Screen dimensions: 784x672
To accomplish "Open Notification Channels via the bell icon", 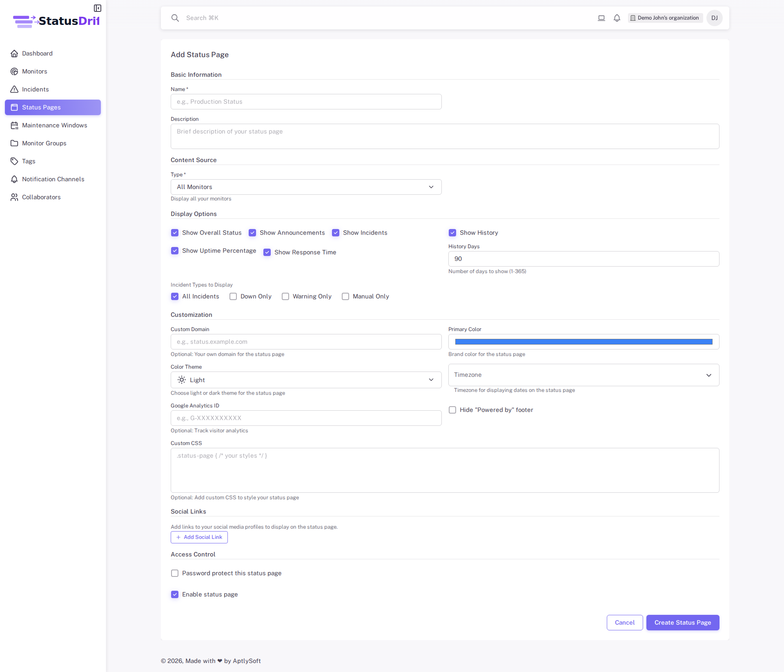I will point(15,179).
